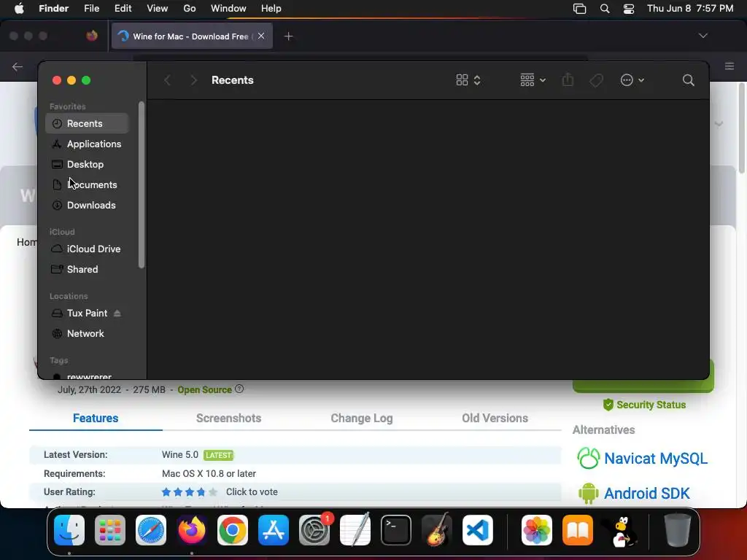The image size is (747, 560).
Task: Open Applications in the Finder sidebar
Action: click(x=87, y=144)
